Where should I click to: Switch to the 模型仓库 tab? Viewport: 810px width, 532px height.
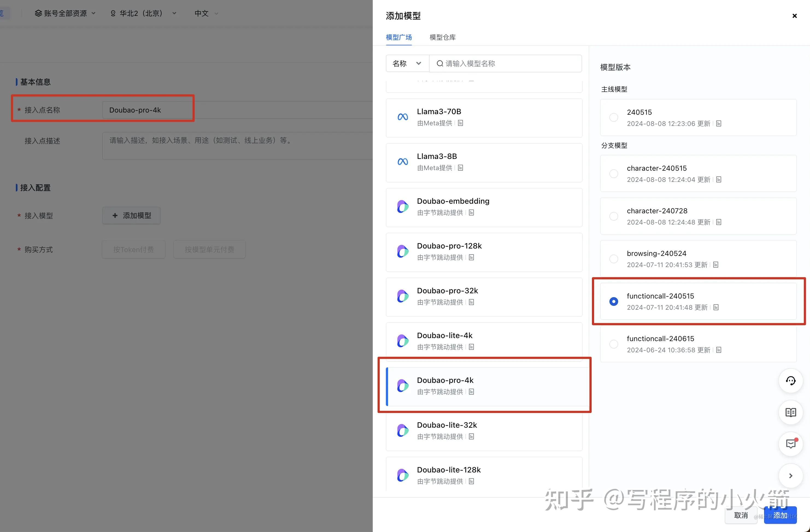pyautogui.click(x=442, y=37)
